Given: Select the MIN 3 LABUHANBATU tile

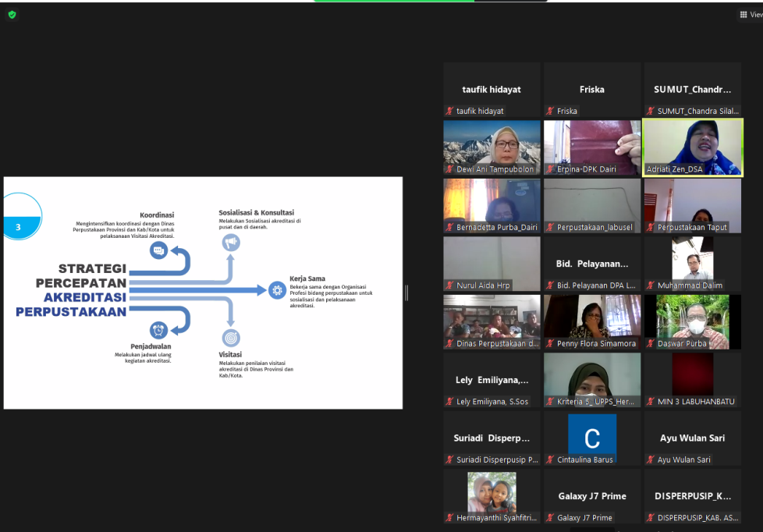Looking at the screenshot, I should [693, 379].
